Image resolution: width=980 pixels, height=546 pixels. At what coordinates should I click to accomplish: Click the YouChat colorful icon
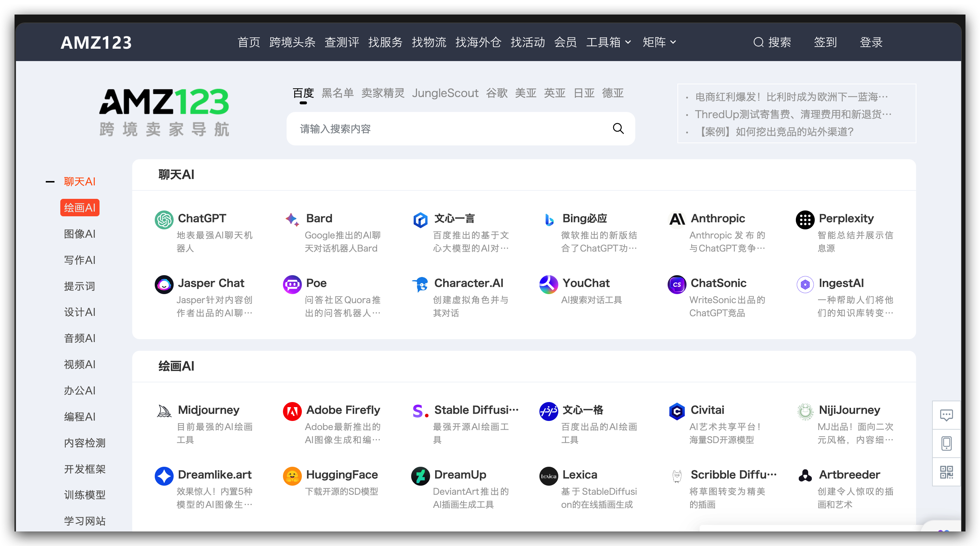[548, 284]
